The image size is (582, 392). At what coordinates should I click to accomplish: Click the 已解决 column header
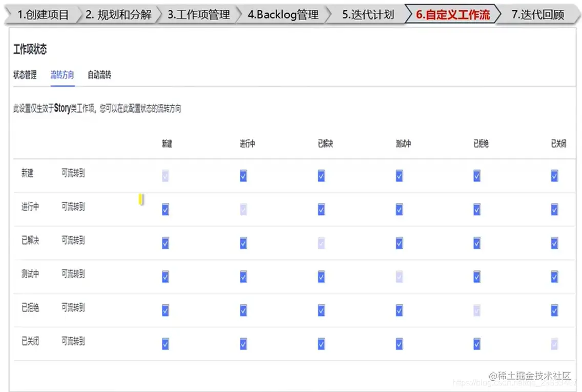click(x=325, y=143)
